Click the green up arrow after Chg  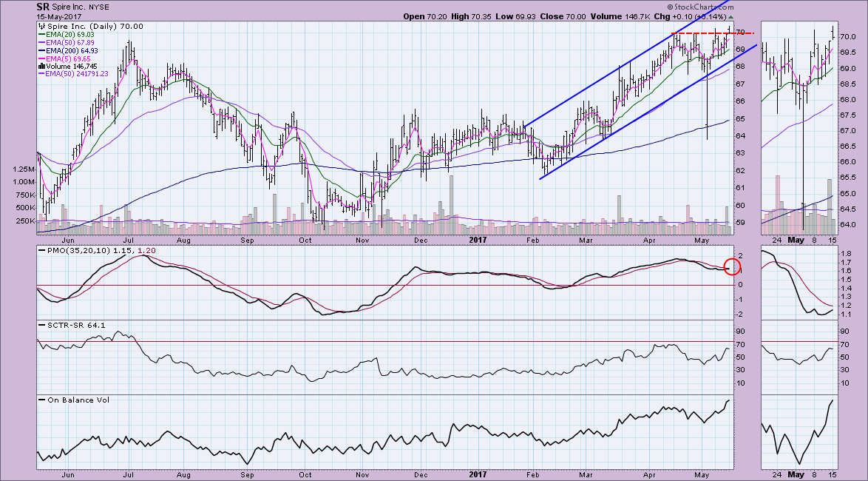[x=730, y=16]
